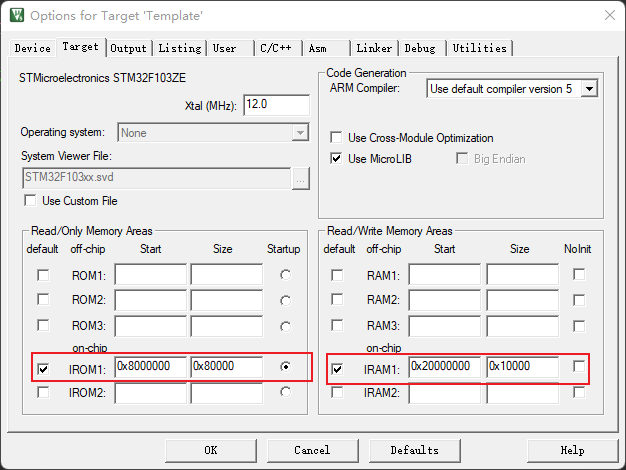The width and height of the screenshot is (626, 470).
Task: Open the Asm tab
Action: [x=326, y=48]
